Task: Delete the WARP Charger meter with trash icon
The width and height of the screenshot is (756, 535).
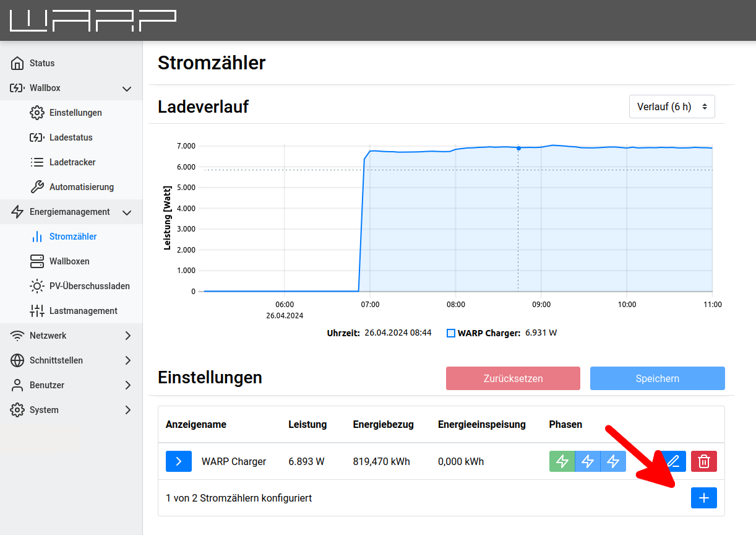Action: [x=703, y=461]
